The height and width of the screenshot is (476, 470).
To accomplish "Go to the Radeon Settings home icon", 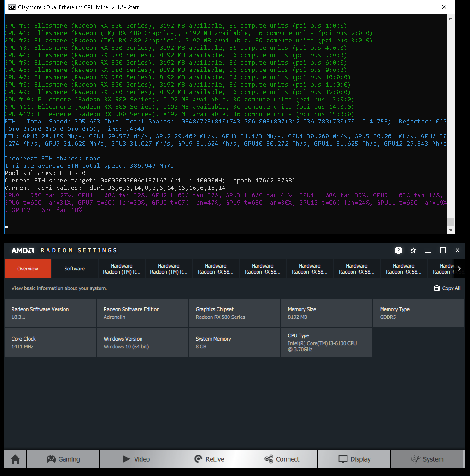I will tap(15, 459).
